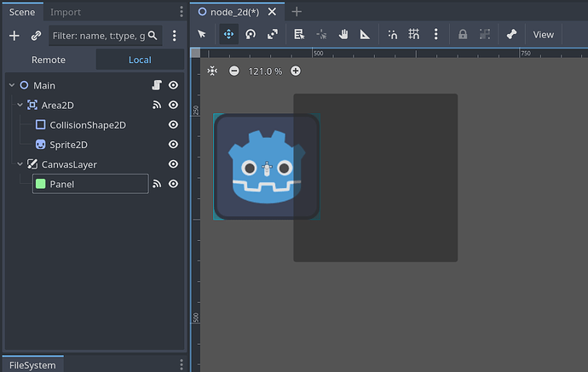Viewport: 588px width, 372px height.
Task: Select the Pan Mode hand tool
Action: (343, 34)
